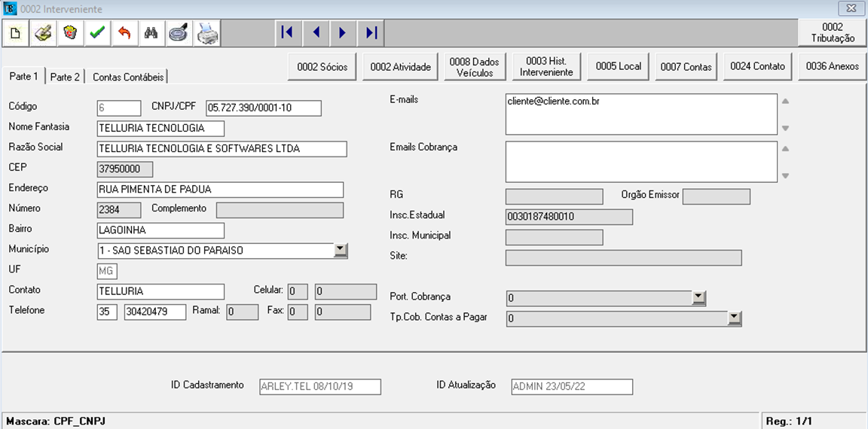Click the Ramal field
The width and height of the screenshot is (868, 429).
pos(243,312)
